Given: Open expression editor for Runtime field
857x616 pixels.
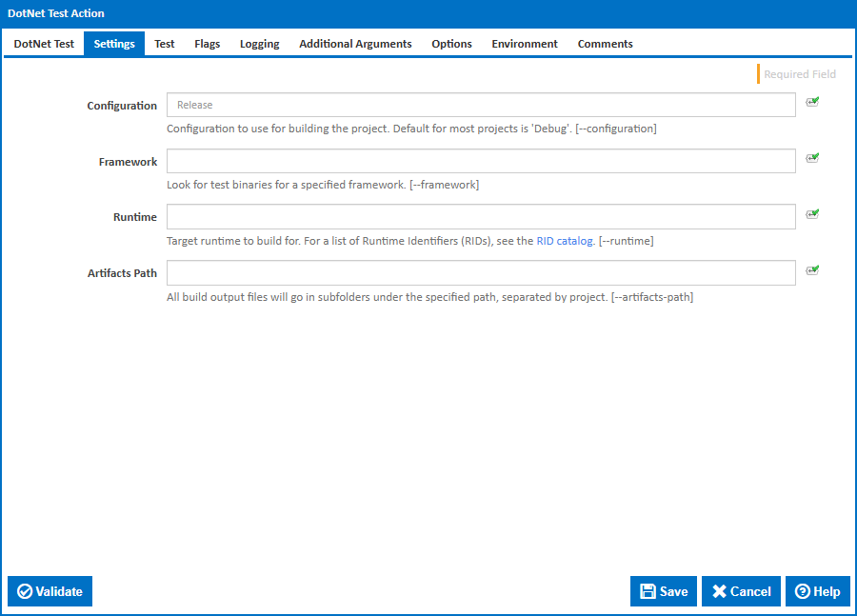Looking at the screenshot, I should click(x=812, y=212).
